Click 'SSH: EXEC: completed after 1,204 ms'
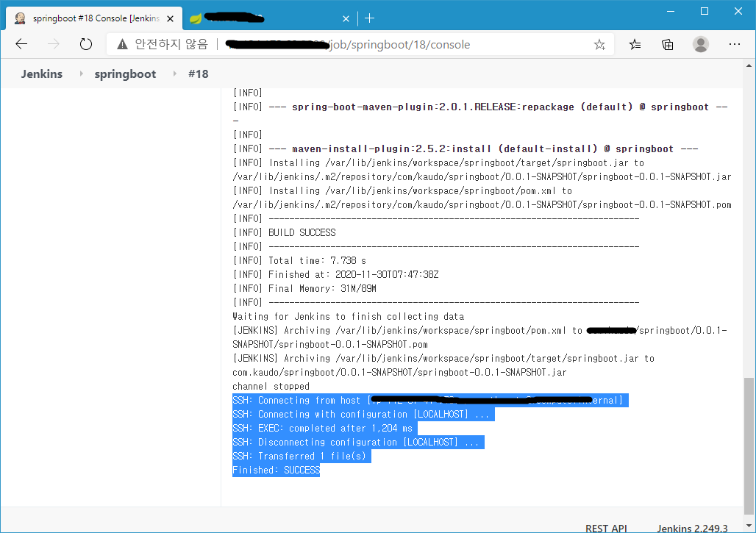Viewport: 756px width, 533px height. point(324,428)
